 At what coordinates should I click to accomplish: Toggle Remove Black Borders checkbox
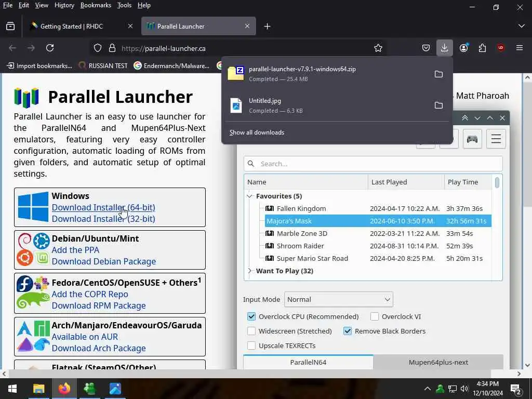[x=348, y=331]
